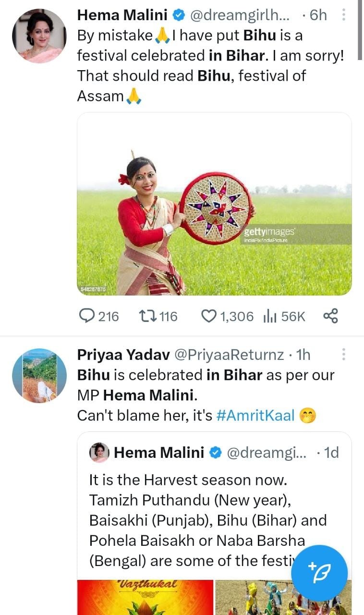The height and width of the screenshot is (615, 364).
Task: Click the #AmritKaal hashtag
Action: (x=255, y=415)
